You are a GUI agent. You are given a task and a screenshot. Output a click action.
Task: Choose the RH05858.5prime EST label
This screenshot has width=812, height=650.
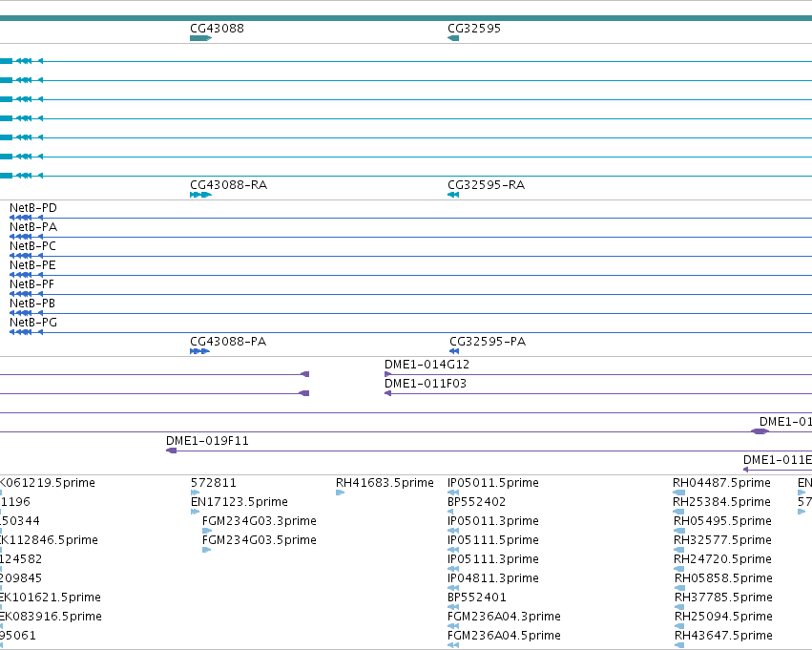(723, 578)
